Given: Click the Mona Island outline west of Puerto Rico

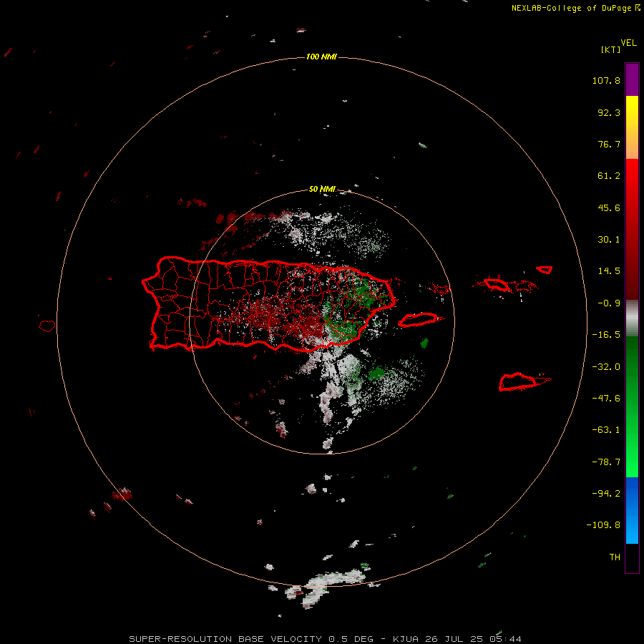Looking at the screenshot, I should [x=47, y=326].
